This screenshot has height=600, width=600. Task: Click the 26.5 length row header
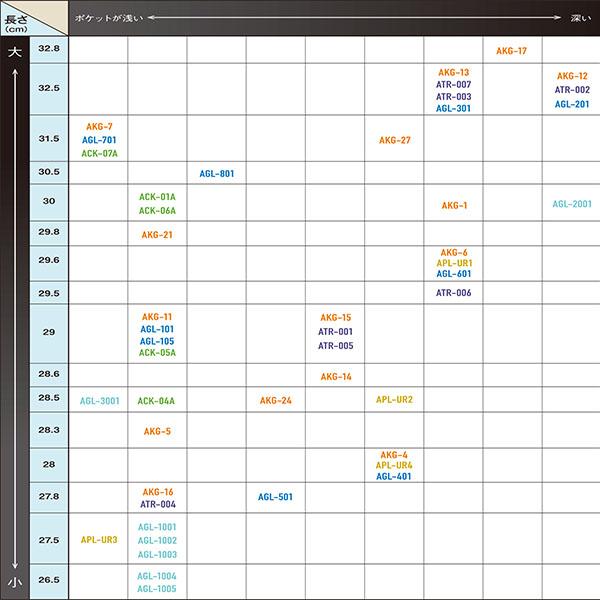pos(49,580)
